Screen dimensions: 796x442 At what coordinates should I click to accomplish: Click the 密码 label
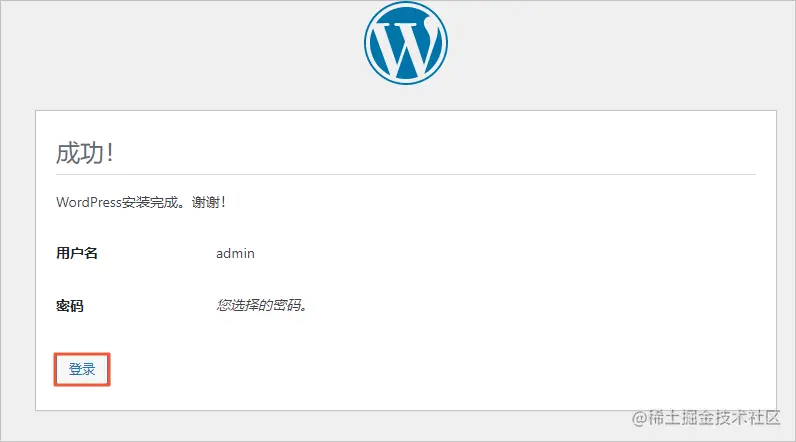coord(70,306)
